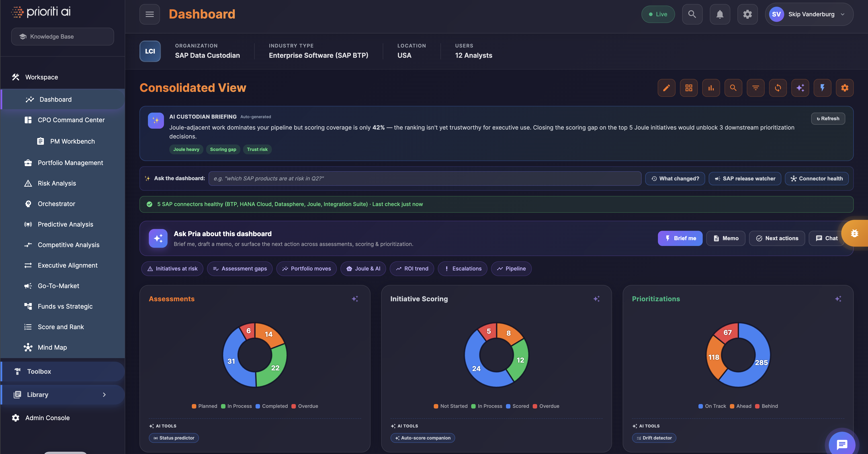Click the Ask the dashboard input field
Screen dimensions: 868x454
[425, 179]
